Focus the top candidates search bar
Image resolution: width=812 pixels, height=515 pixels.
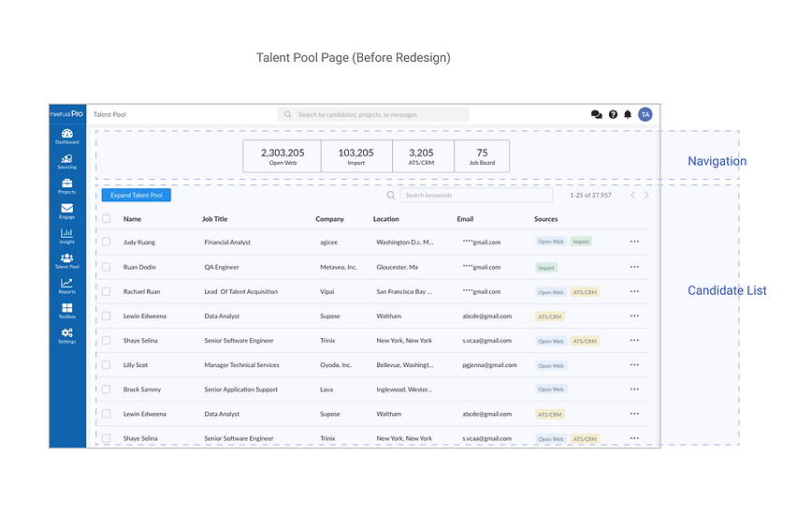(374, 114)
